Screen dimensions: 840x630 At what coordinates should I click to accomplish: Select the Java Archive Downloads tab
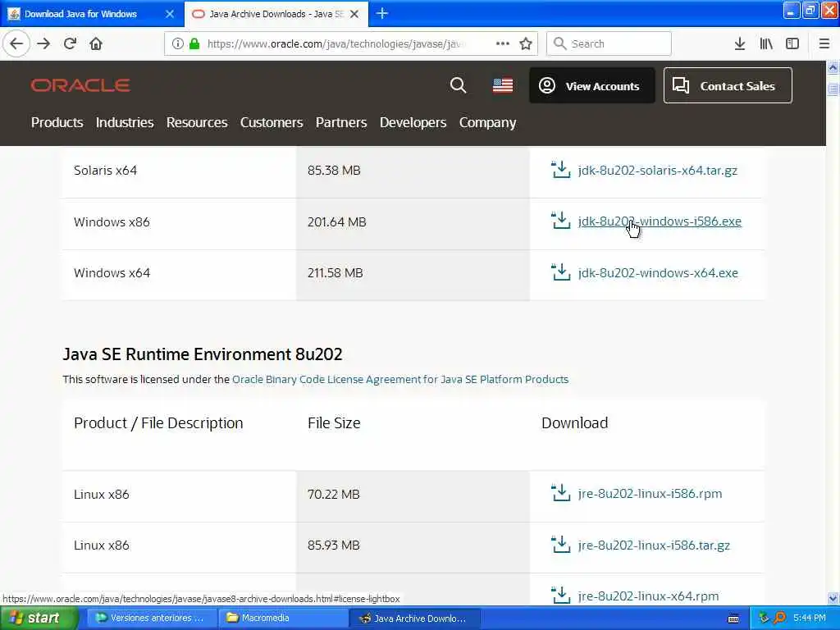pyautogui.click(x=276, y=14)
